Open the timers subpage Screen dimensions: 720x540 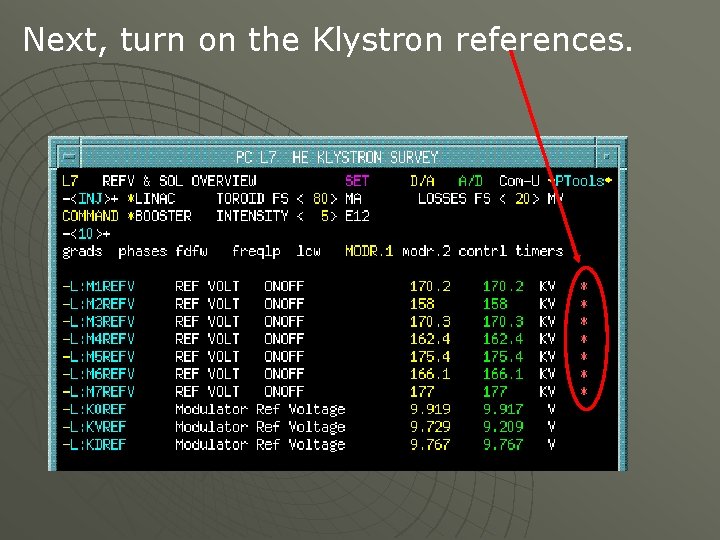point(539,251)
